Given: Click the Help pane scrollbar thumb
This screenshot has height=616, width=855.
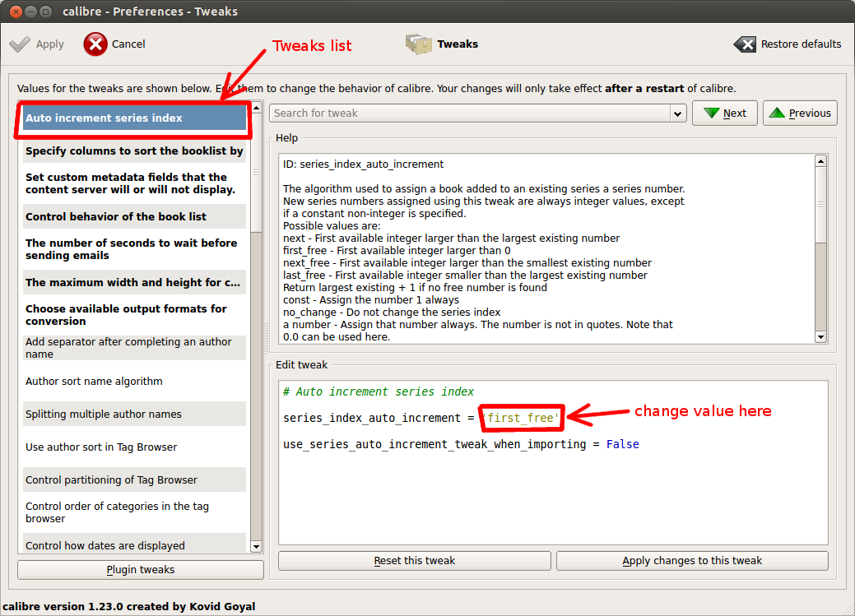Looking at the screenshot, I should (x=820, y=205).
